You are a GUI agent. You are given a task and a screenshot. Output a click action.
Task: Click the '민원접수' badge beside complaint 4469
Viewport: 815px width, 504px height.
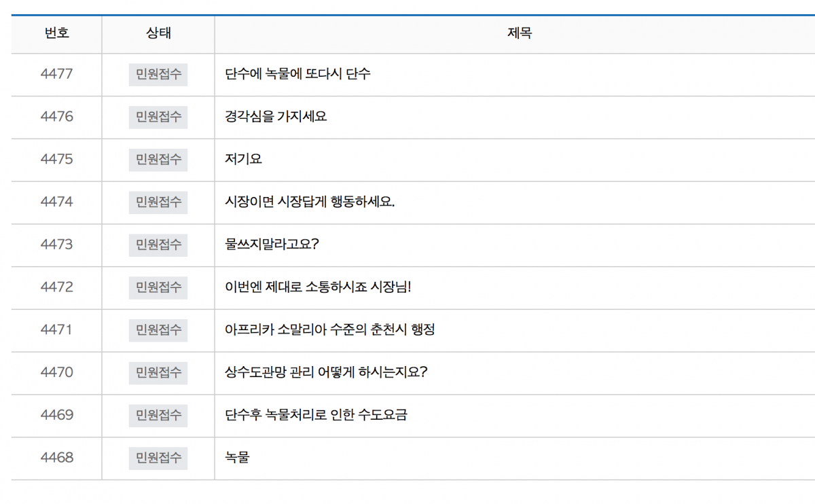[158, 416]
